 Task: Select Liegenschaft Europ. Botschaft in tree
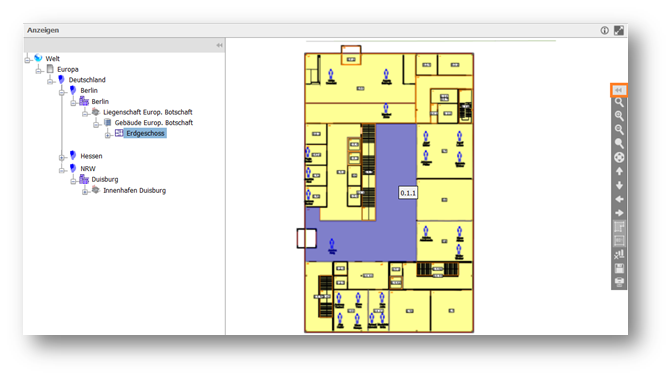tap(148, 112)
